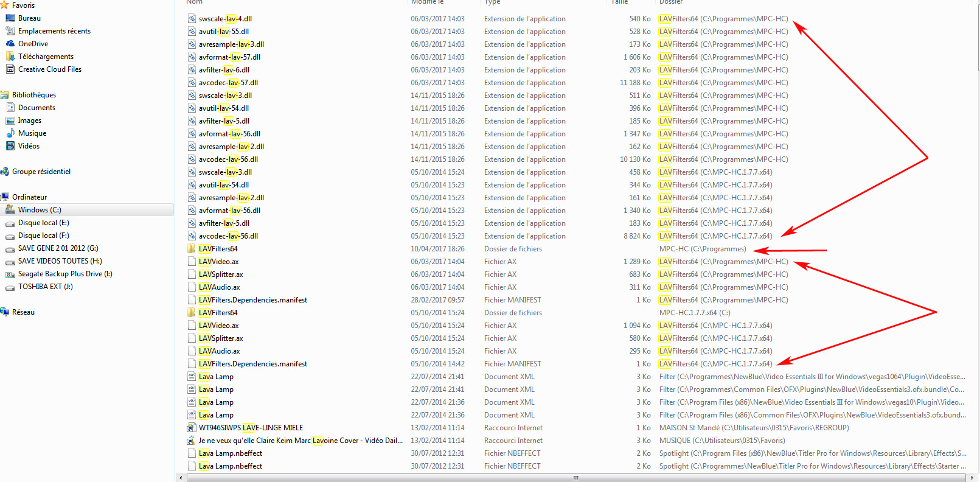Click the type cell Fichier MANIFEST dated 28/02/2017
Image resolution: width=980 pixels, height=482 pixels.
[512, 300]
